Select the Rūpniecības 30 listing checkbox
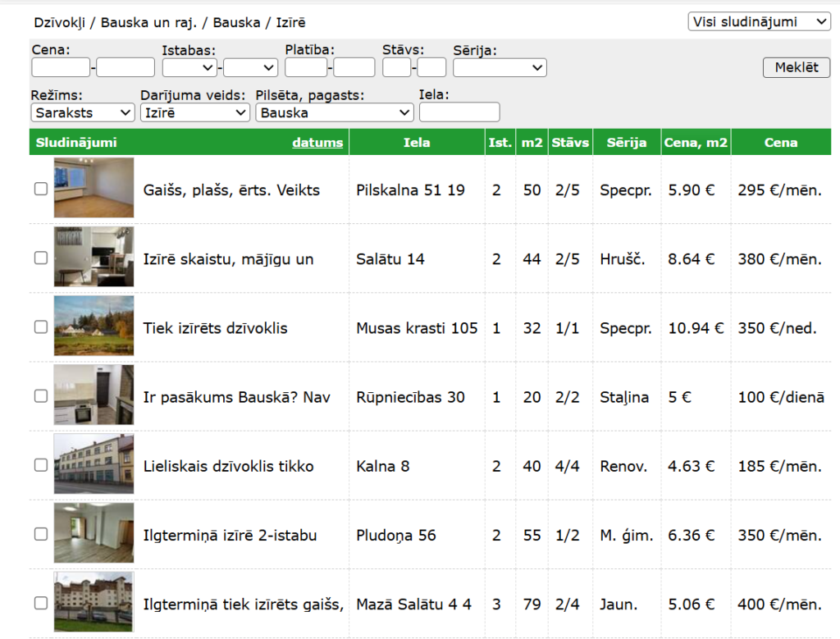Image resolution: width=840 pixels, height=639 pixels. (x=41, y=396)
